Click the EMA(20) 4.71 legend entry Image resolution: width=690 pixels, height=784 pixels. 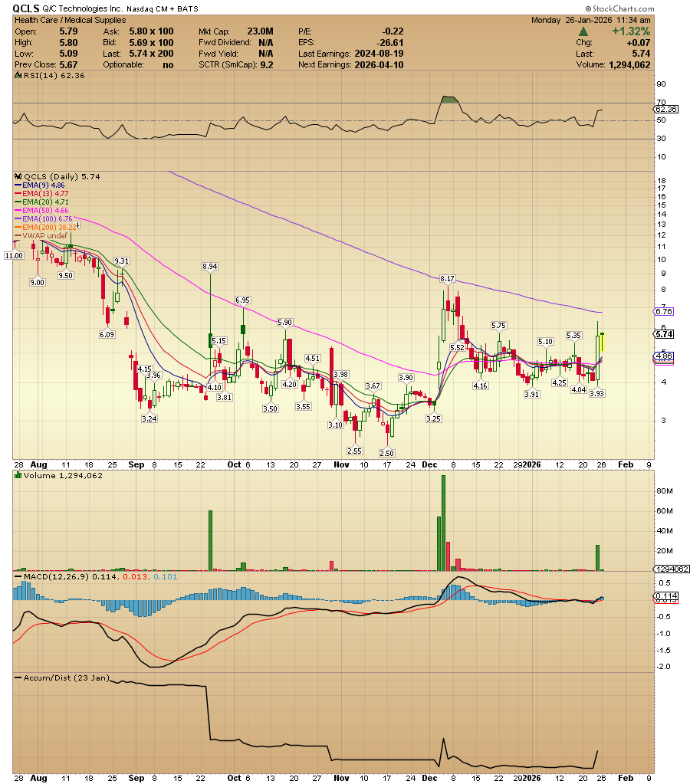pos(42,202)
